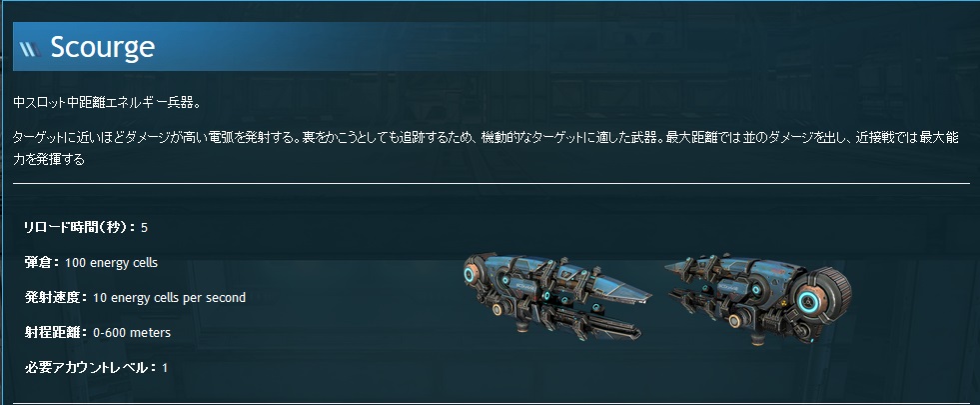Image resolution: width=980 pixels, height=405 pixels.
Task: Click the glowing ring on left weapon
Action: (470, 274)
